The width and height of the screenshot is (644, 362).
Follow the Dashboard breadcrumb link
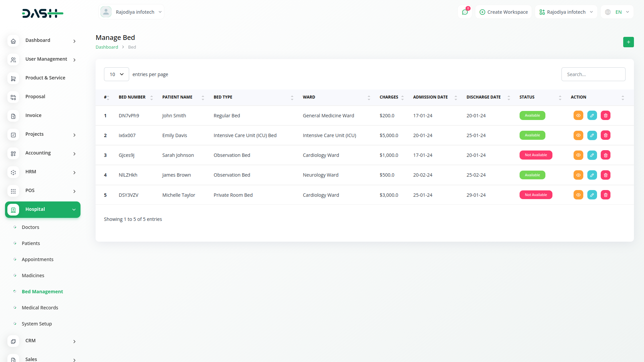point(107,47)
